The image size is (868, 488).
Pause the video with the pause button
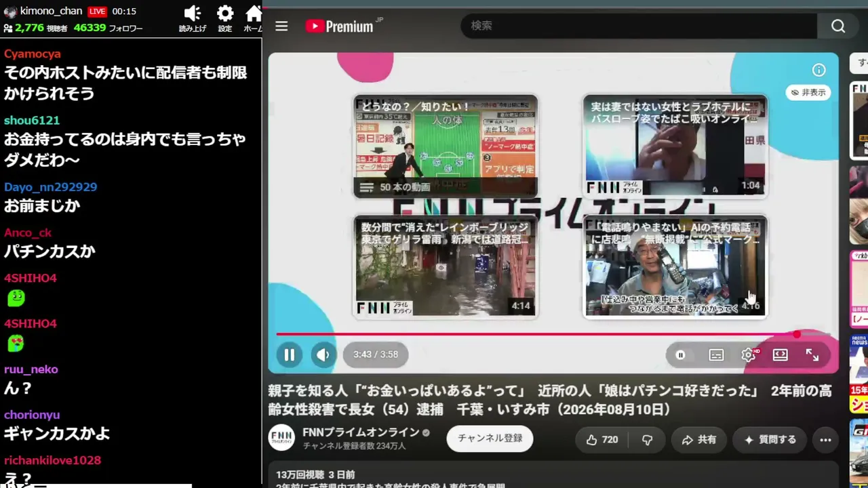click(x=289, y=354)
